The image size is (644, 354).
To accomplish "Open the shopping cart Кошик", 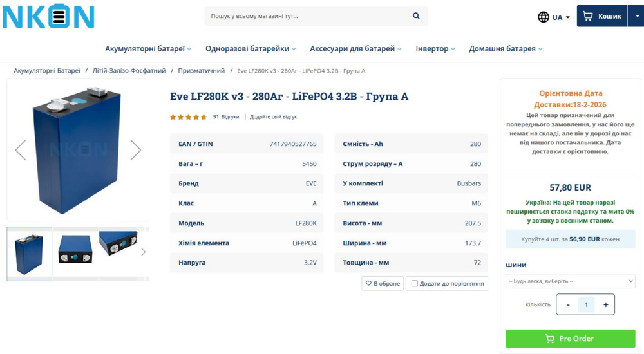I will tap(601, 16).
